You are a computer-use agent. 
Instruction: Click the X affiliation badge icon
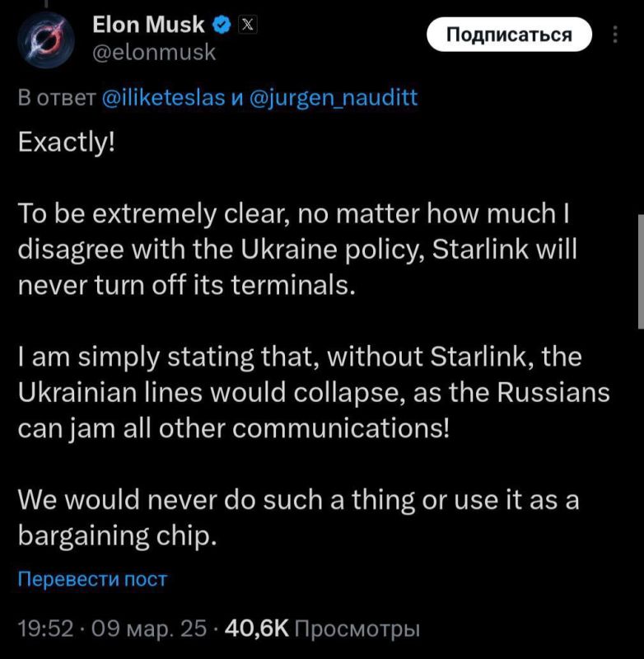click(x=245, y=26)
